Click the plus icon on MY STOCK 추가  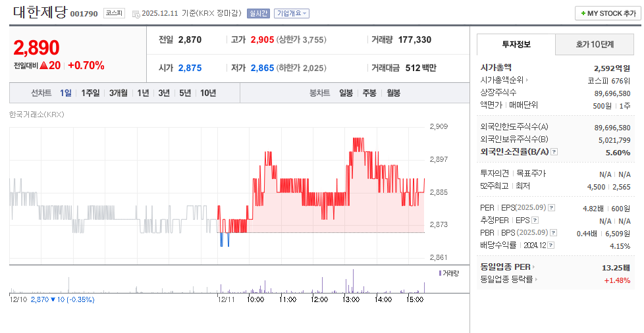pos(583,14)
